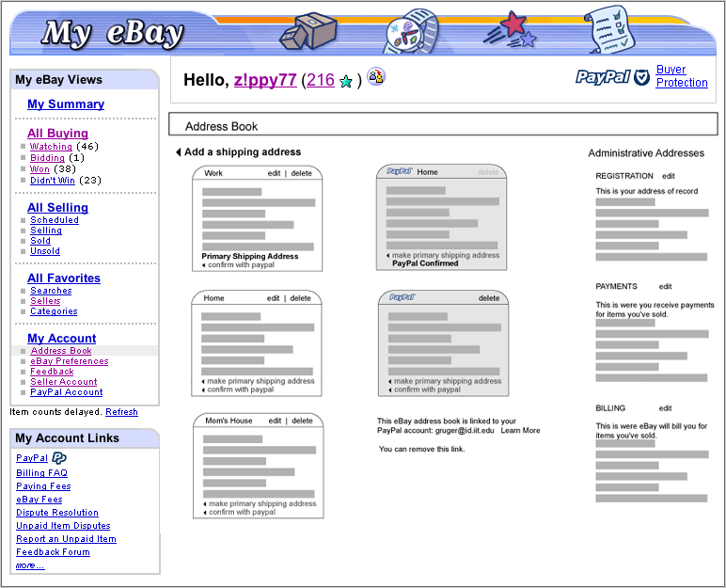Select Address Book in sidebar
The height and width of the screenshot is (588, 726).
pyautogui.click(x=61, y=351)
